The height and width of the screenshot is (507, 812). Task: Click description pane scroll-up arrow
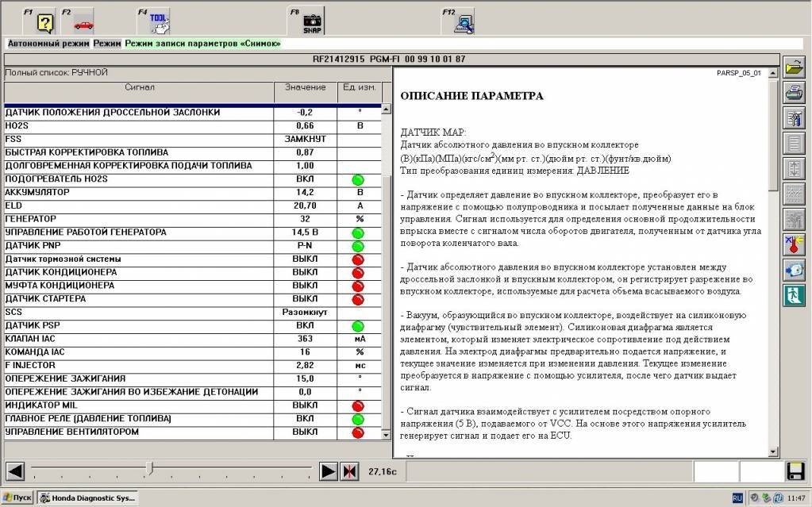(x=772, y=74)
